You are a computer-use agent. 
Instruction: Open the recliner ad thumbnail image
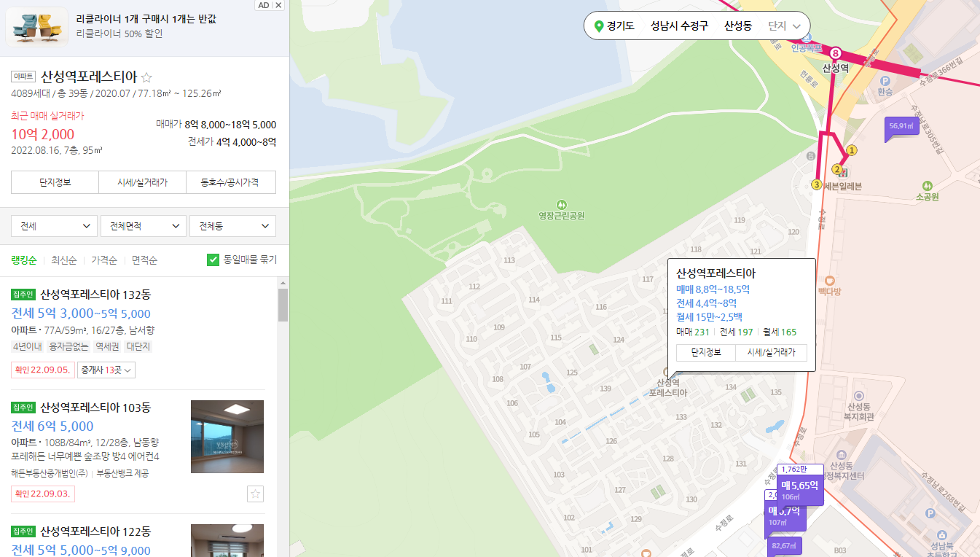click(37, 27)
